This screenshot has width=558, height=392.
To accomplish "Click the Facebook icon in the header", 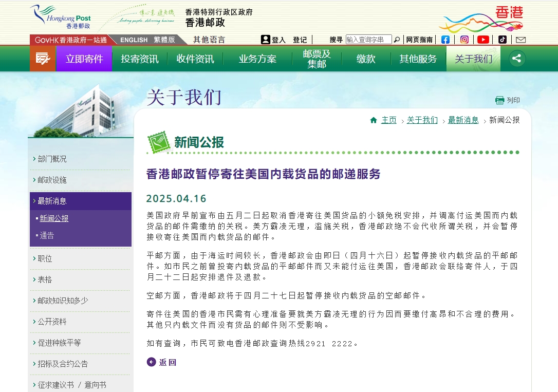I will [x=445, y=39].
